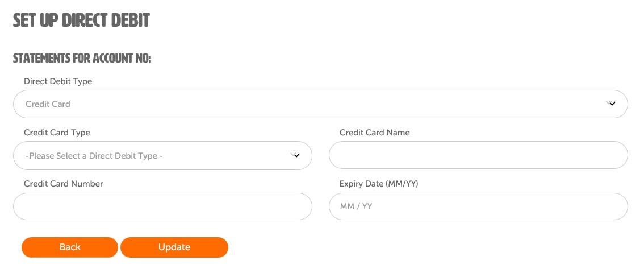Click '-Please Select a Direct Debit Type -' placeholder
644x273 pixels.
[94, 156]
